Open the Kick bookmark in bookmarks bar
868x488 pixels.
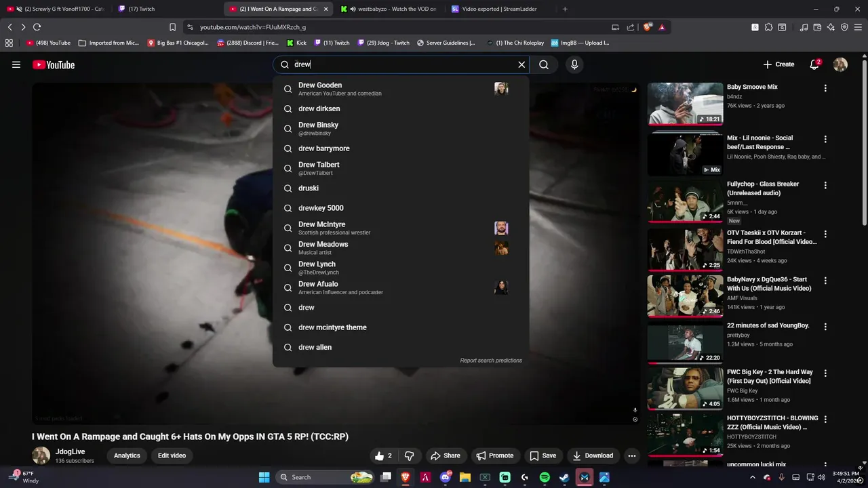pos(297,43)
